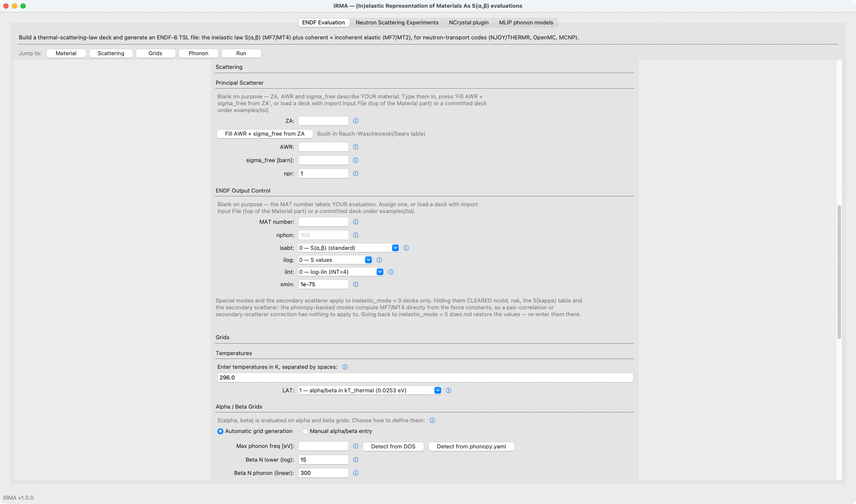Click the vertical scrollbar thumb
856x504 pixels.
coord(839,272)
